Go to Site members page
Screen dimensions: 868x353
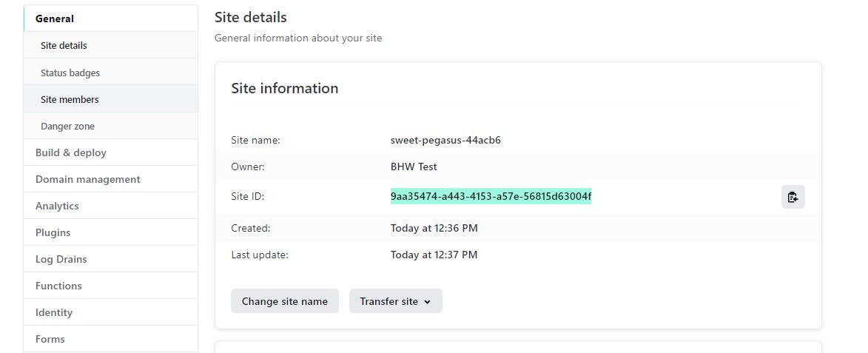pos(111,99)
